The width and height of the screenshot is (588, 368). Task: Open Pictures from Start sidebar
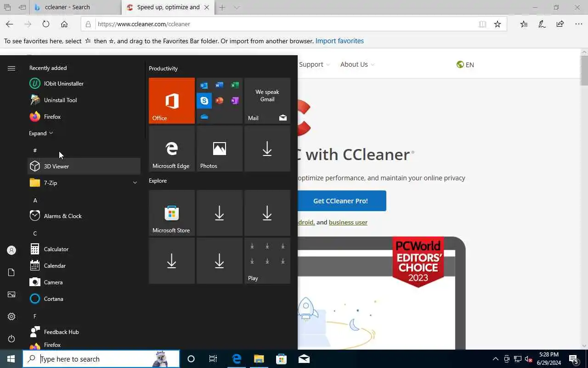tap(11, 294)
